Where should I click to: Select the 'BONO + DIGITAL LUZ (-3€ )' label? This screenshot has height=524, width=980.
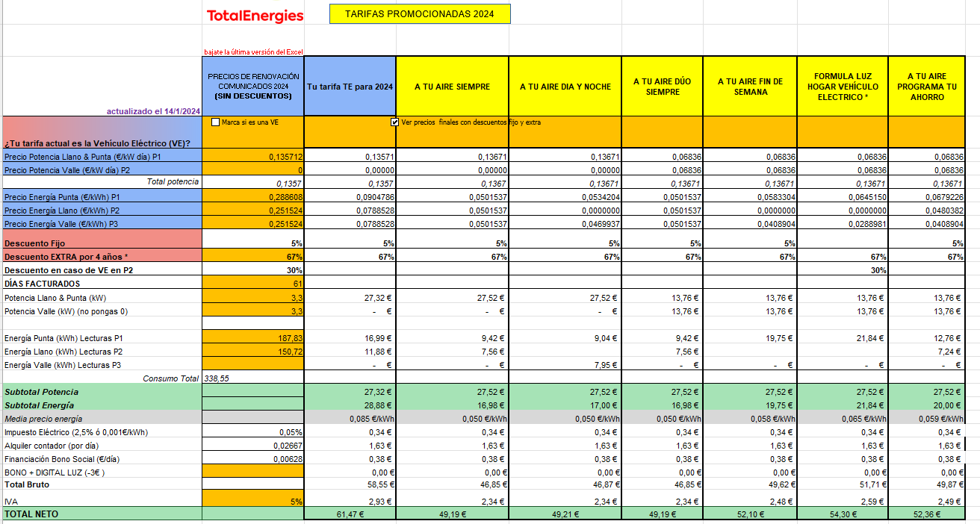tap(54, 472)
